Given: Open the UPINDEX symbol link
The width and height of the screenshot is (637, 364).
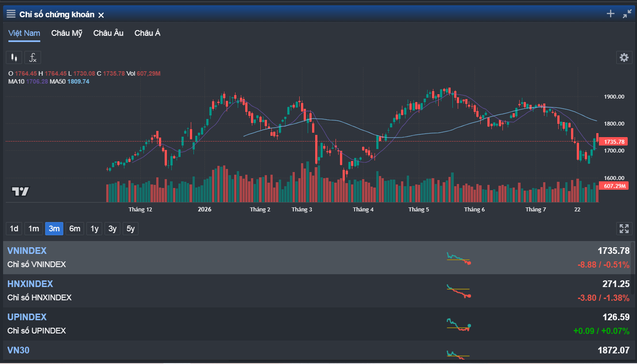Looking at the screenshot, I should point(27,317).
